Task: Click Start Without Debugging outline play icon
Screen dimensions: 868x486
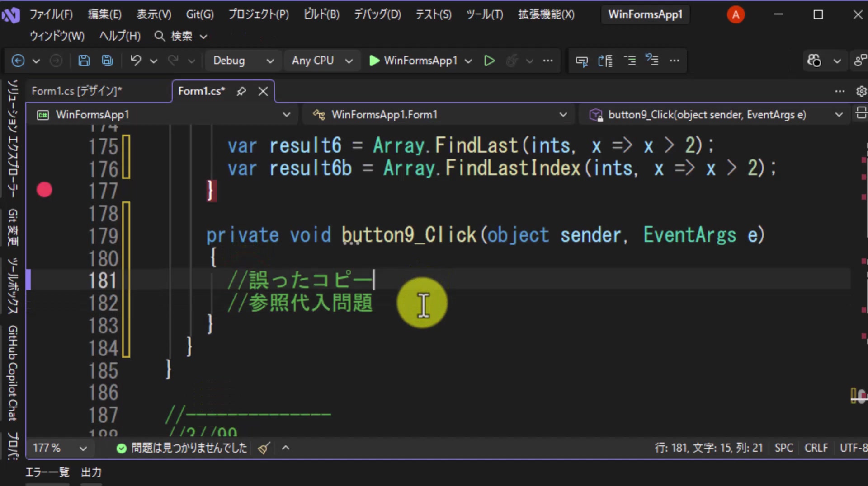Action: [x=489, y=61]
